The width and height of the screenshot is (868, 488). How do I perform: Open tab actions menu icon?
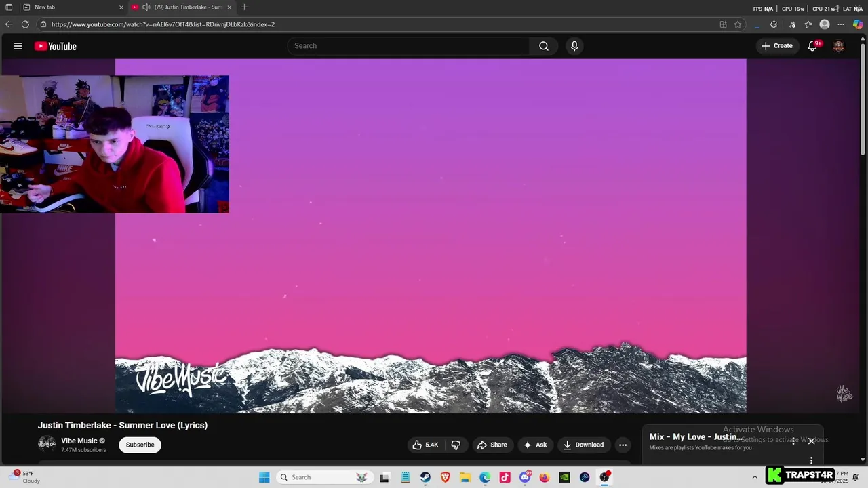tap(9, 7)
